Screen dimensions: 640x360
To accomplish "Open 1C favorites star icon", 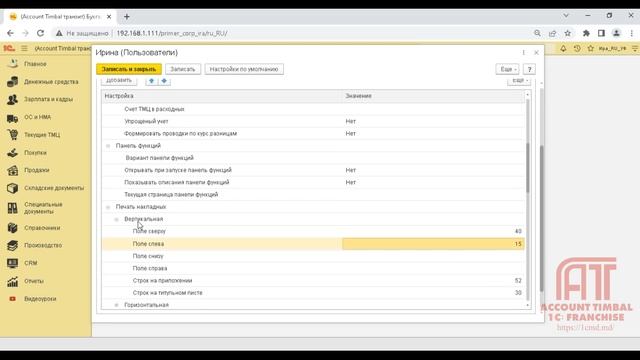I will tap(590, 48).
